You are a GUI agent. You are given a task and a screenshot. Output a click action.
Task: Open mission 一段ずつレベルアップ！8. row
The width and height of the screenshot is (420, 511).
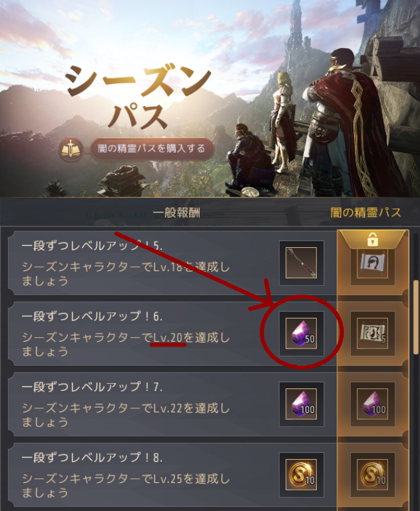[x=172, y=475]
